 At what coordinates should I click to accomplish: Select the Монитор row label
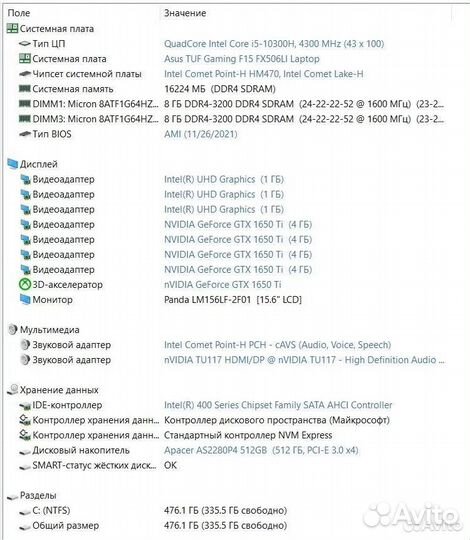point(52,300)
